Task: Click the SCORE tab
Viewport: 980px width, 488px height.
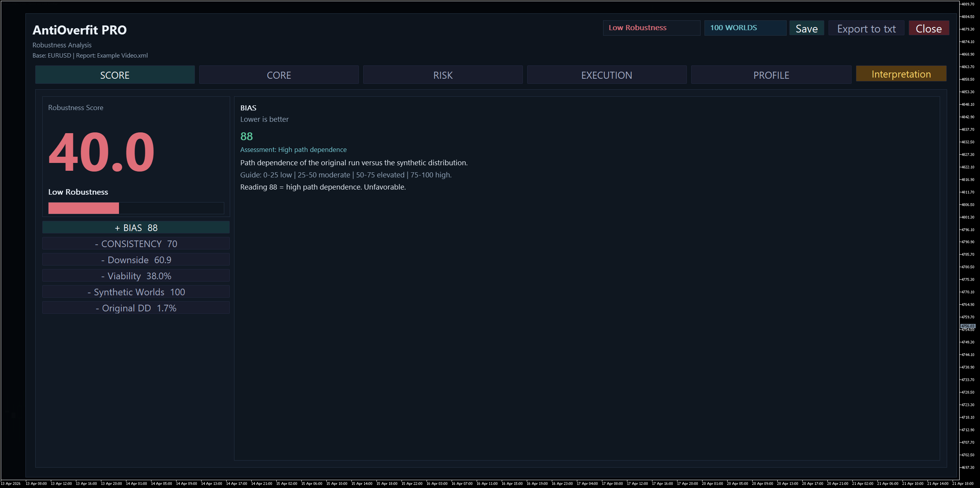Action: click(115, 75)
